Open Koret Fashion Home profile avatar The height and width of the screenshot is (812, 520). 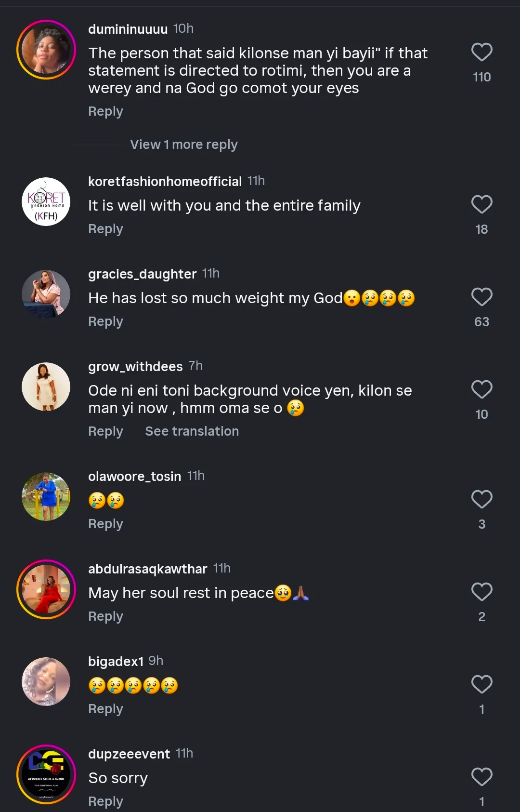[46, 202]
